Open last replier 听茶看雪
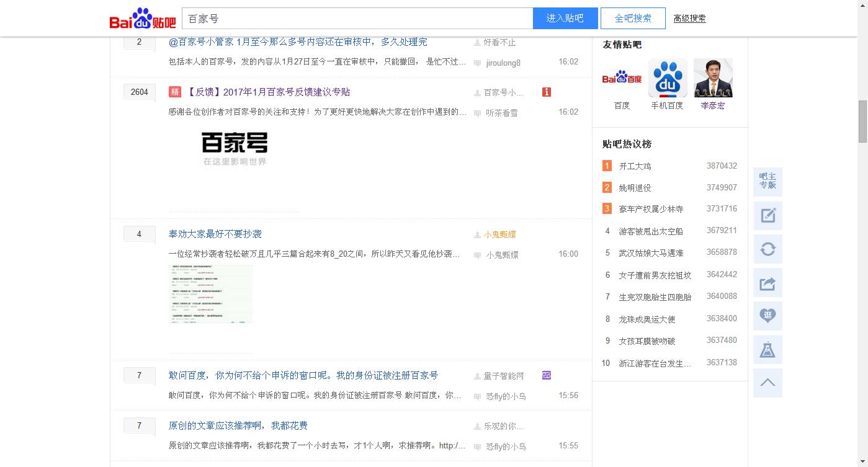 [x=502, y=113]
